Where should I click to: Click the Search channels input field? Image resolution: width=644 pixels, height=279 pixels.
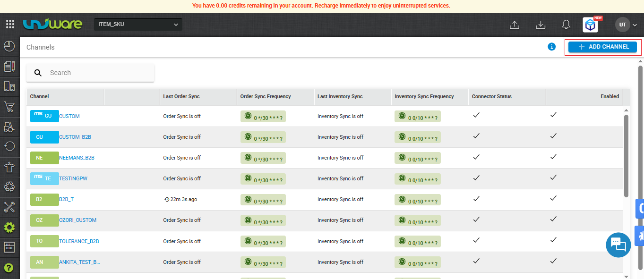click(x=90, y=73)
